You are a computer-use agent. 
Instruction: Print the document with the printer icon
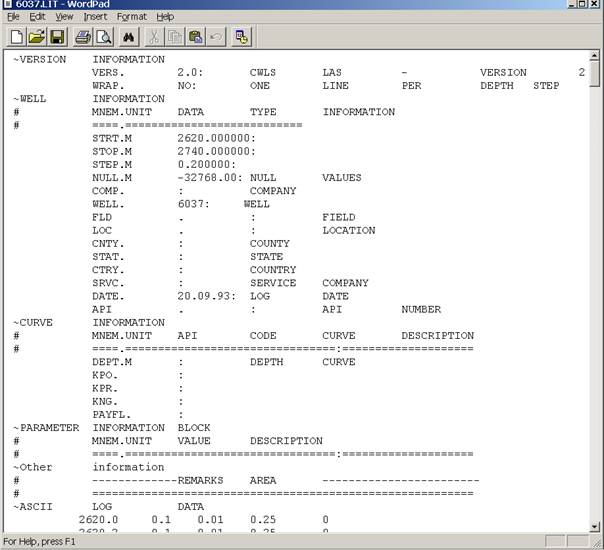pyautogui.click(x=83, y=37)
